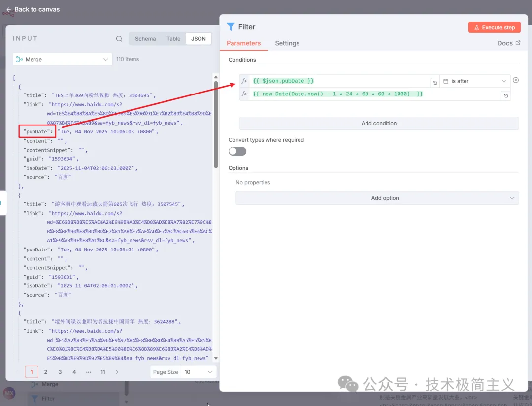Click the calendar icon in operator selector

(446, 81)
